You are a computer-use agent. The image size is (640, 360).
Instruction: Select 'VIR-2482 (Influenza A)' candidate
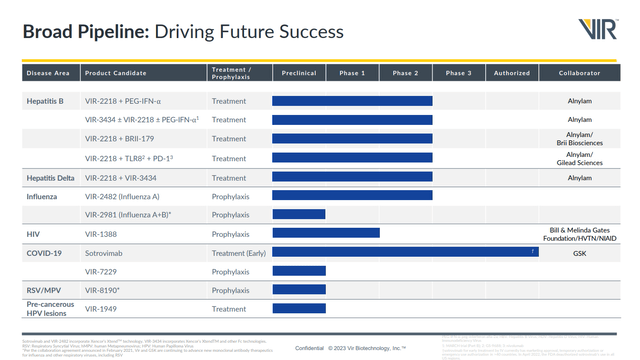(122, 197)
